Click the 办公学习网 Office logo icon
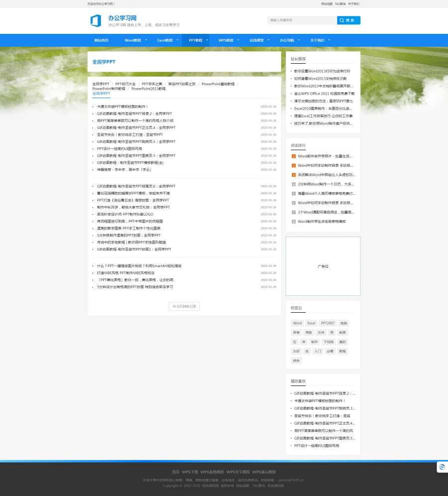 tap(96, 21)
